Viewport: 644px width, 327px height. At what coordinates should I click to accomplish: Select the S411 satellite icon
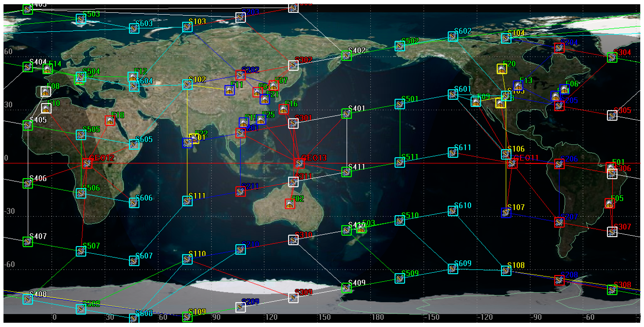click(x=346, y=172)
